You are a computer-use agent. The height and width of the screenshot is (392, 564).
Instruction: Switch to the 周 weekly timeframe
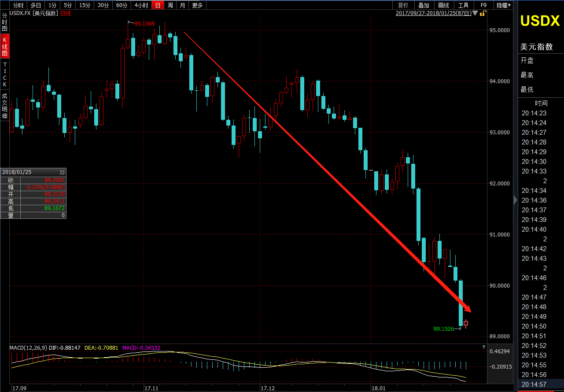tap(170, 5)
